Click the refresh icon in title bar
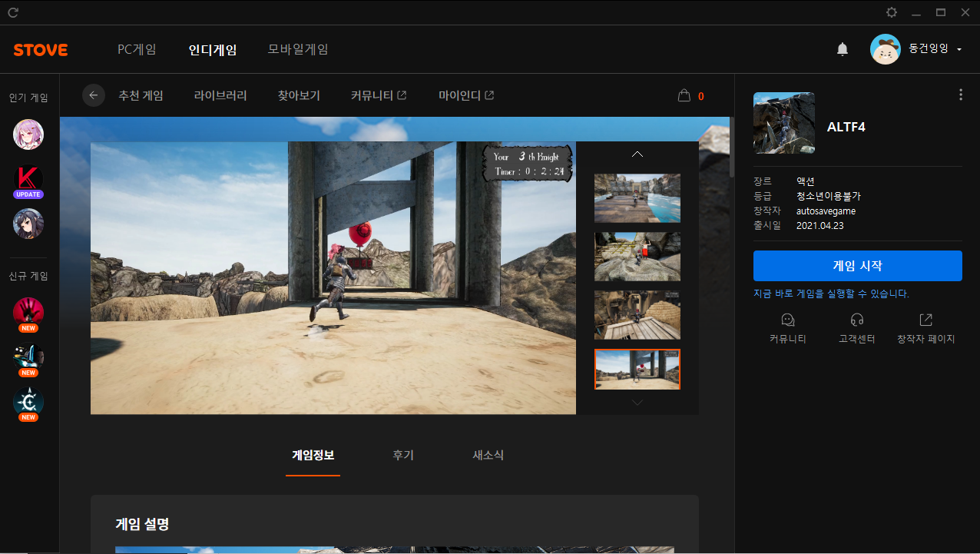 point(13,12)
